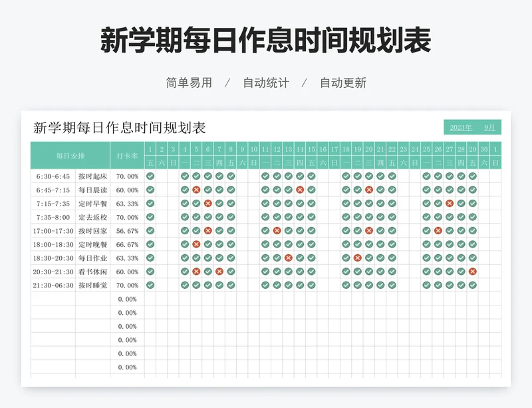Screen dimensions: 532x408
Task: Select the 70.00% rate for 按时起床
Action: (127, 176)
